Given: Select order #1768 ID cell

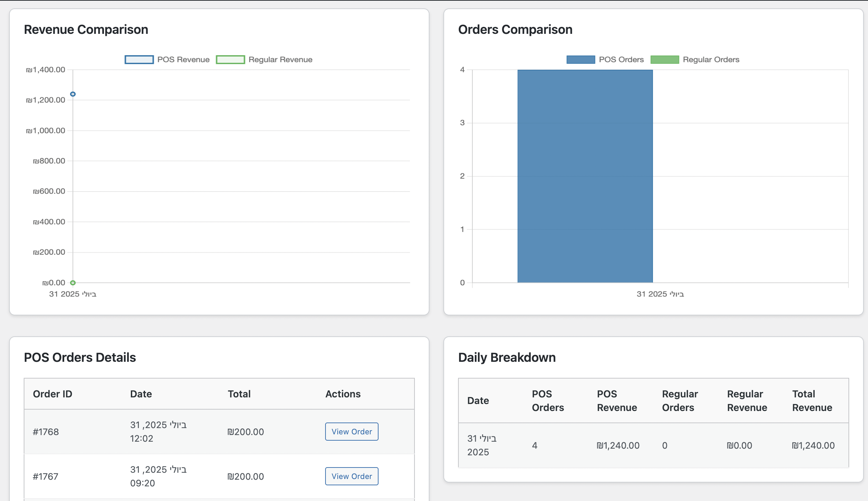Looking at the screenshot, I should click(46, 432).
